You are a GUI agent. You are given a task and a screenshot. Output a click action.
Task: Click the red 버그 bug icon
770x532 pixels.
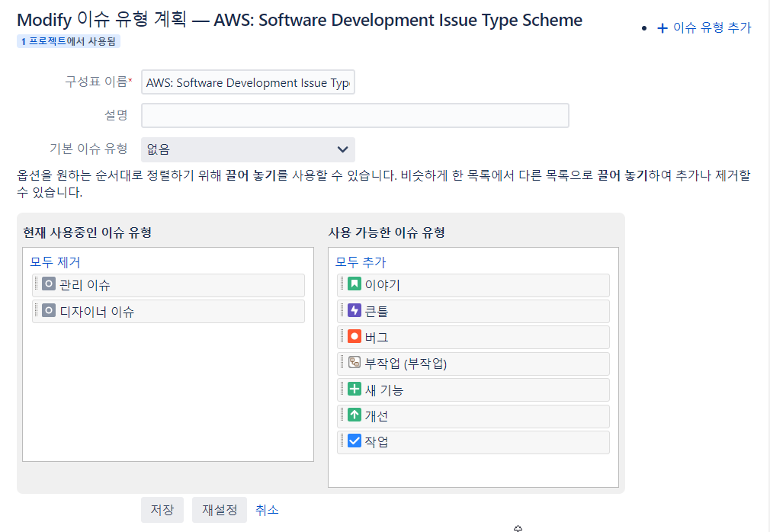354,336
